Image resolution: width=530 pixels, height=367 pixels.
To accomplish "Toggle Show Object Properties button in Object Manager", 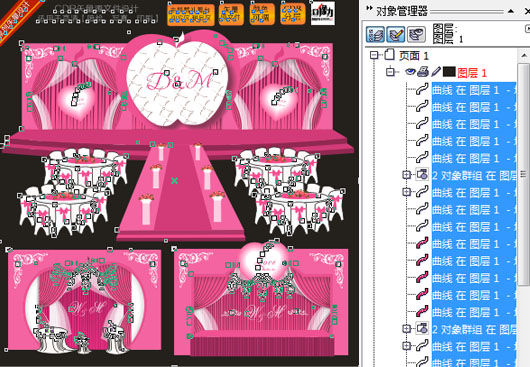I will [x=375, y=34].
